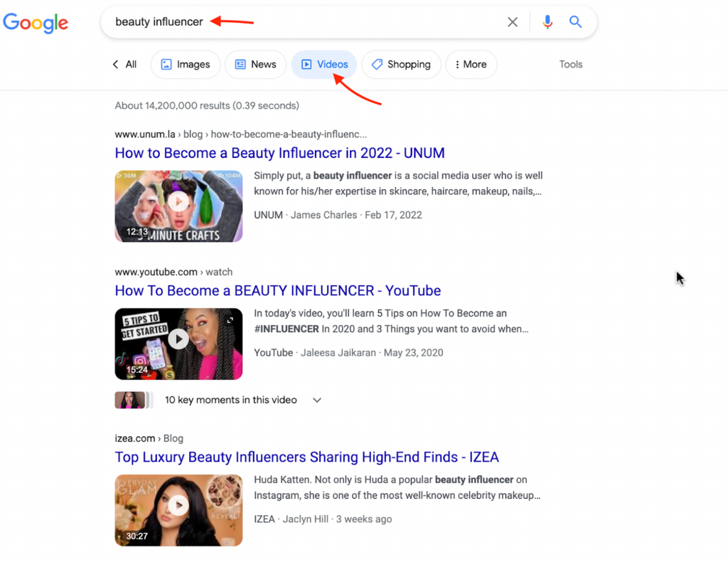Click the key moments preview thumbnail
The height and width of the screenshot is (562, 728).
click(134, 400)
